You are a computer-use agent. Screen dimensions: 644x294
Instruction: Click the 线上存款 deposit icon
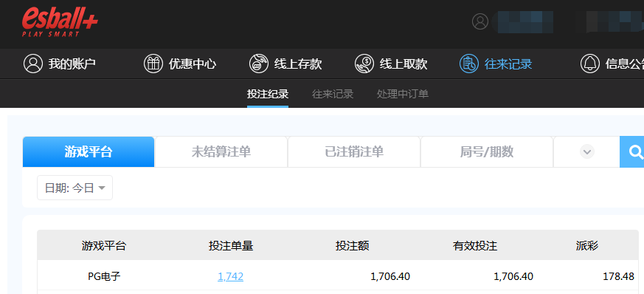(x=259, y=64)
